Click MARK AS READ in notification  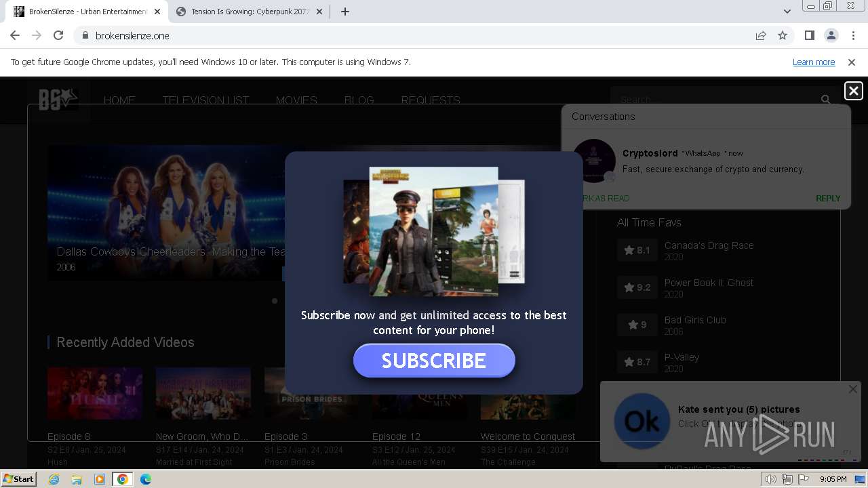click(x=601, y=199)
